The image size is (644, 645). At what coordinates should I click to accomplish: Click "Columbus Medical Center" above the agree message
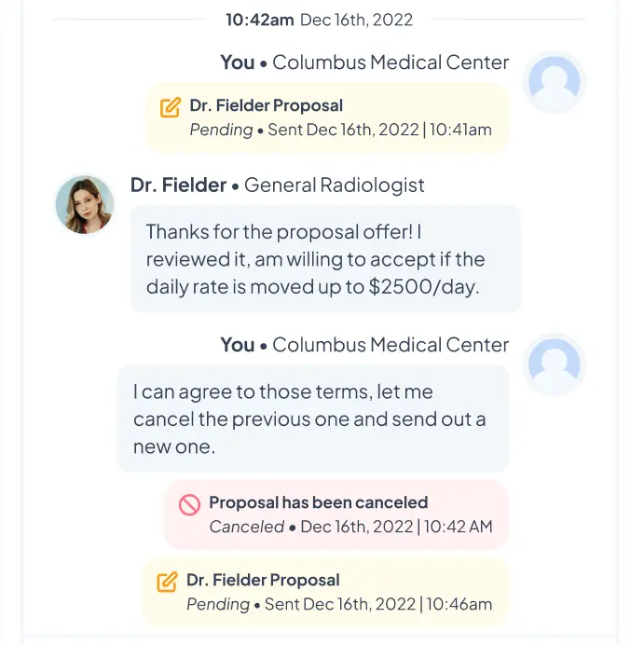[391, 345]
